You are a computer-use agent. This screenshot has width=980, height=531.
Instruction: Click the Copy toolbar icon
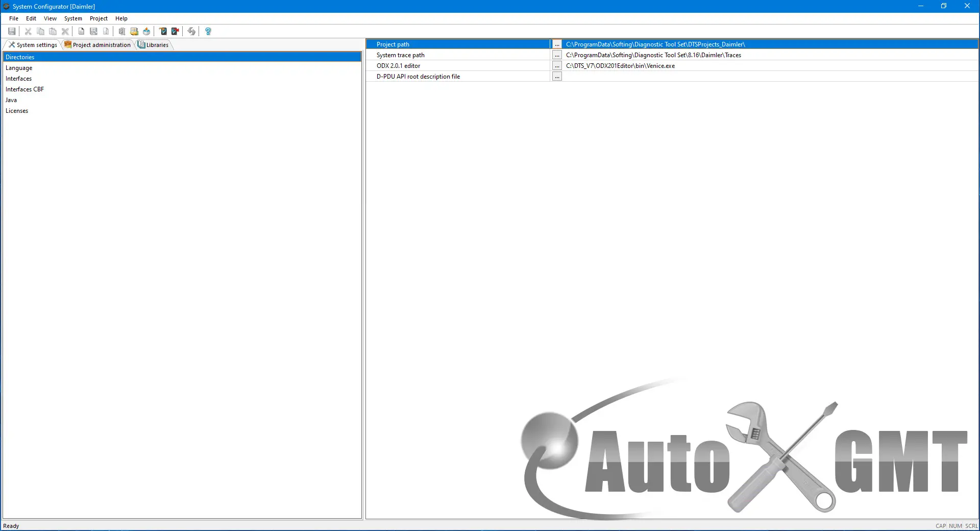click(x=40, y=31)
